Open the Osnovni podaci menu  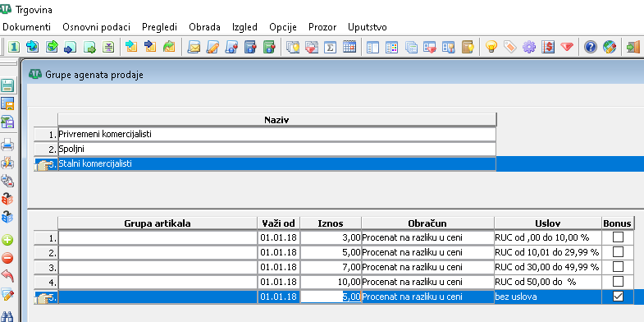point(96,27)
